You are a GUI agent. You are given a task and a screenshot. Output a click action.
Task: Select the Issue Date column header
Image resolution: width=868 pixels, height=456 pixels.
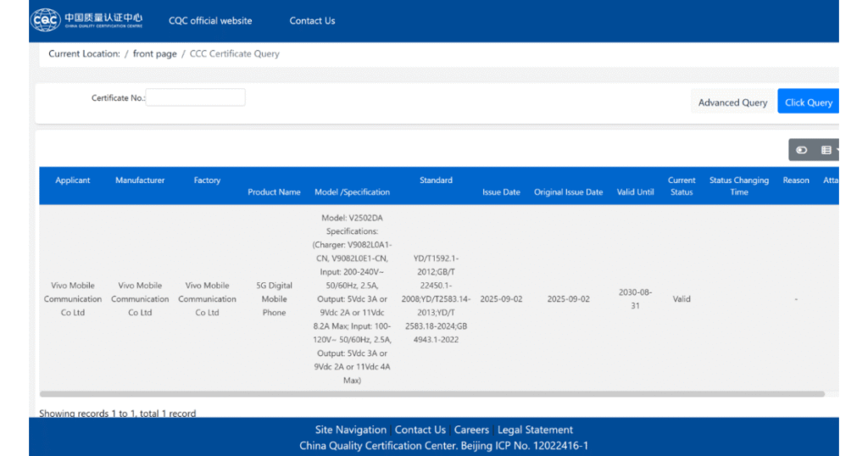[x=501, y=192]
